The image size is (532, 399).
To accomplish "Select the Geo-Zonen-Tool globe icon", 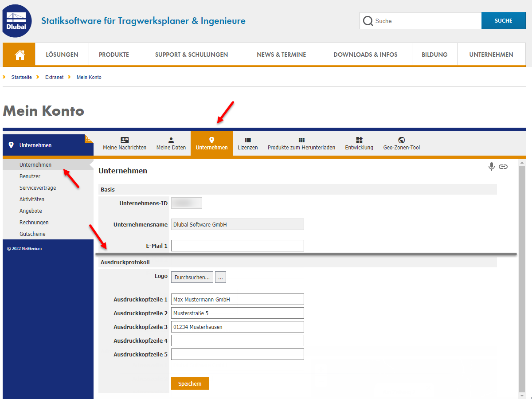I will (x=401, y=139).
